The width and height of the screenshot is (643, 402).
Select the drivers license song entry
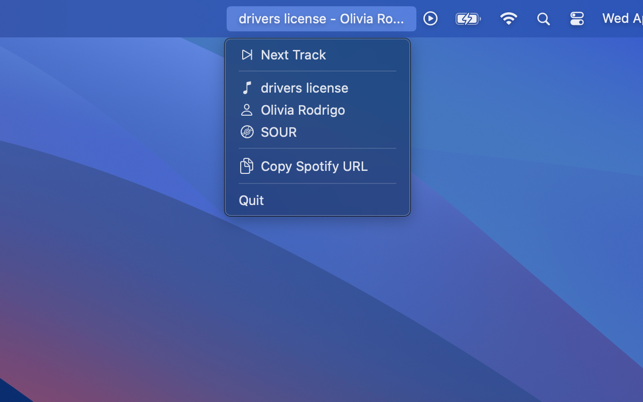coord(317,88)
